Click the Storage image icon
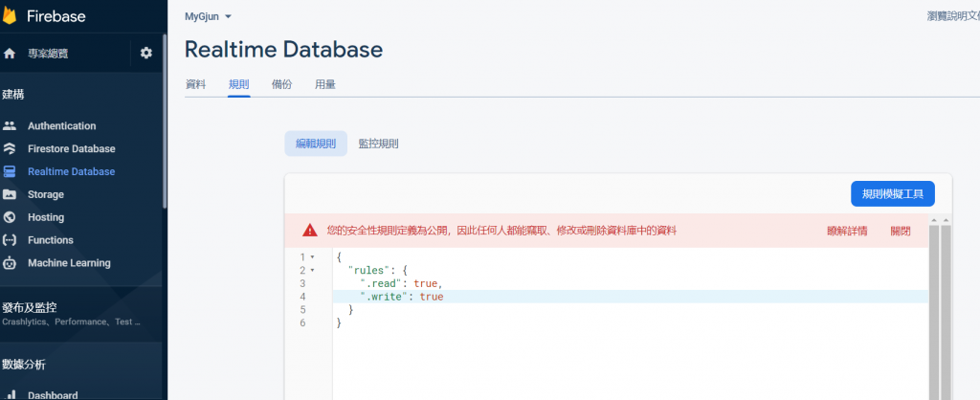Viewport: 980px width, 400px height. pos(10,194)
